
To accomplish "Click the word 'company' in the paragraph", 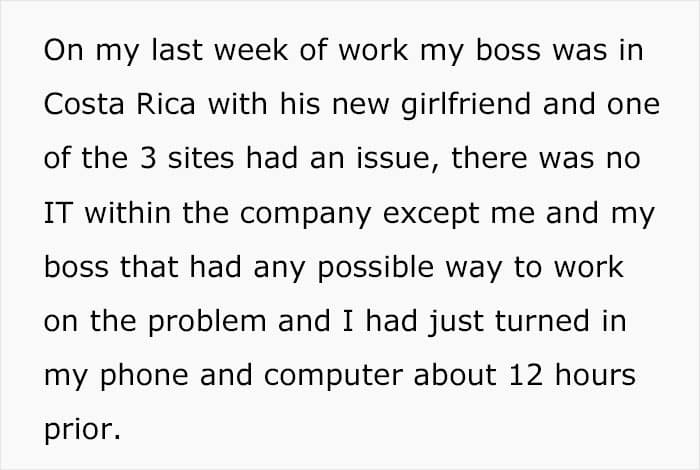I will 305,215.
